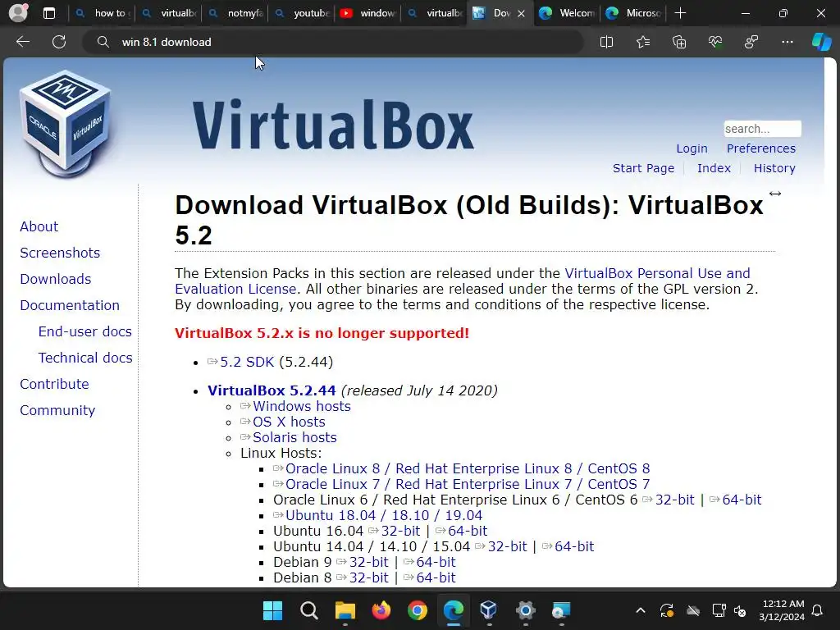Open Screenshots in the sidebar

click(60, 253)
